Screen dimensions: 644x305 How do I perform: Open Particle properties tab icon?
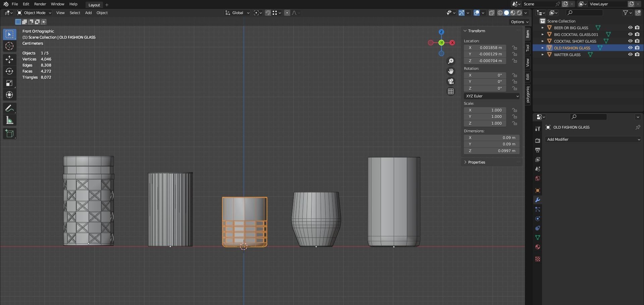[538, 209]
